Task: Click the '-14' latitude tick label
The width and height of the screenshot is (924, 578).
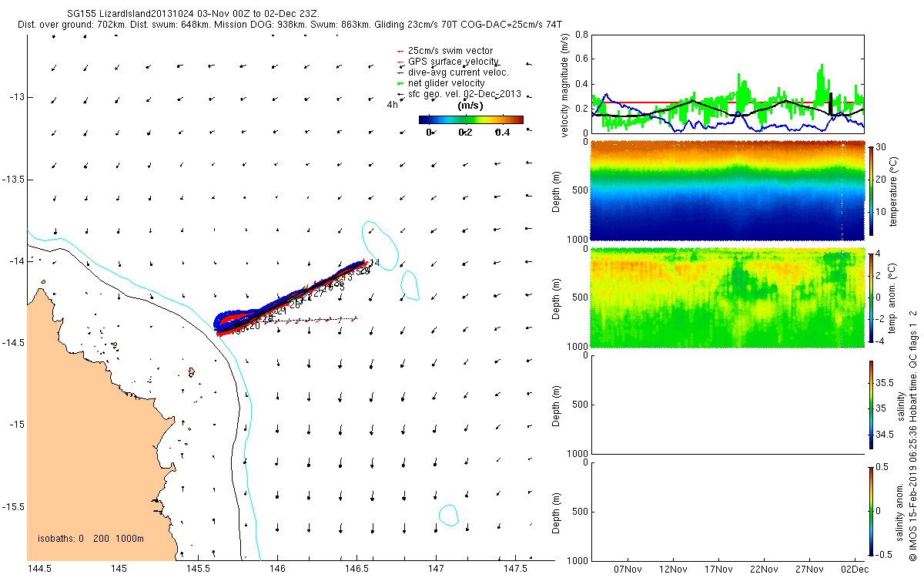Action: [x=17, y=260]
